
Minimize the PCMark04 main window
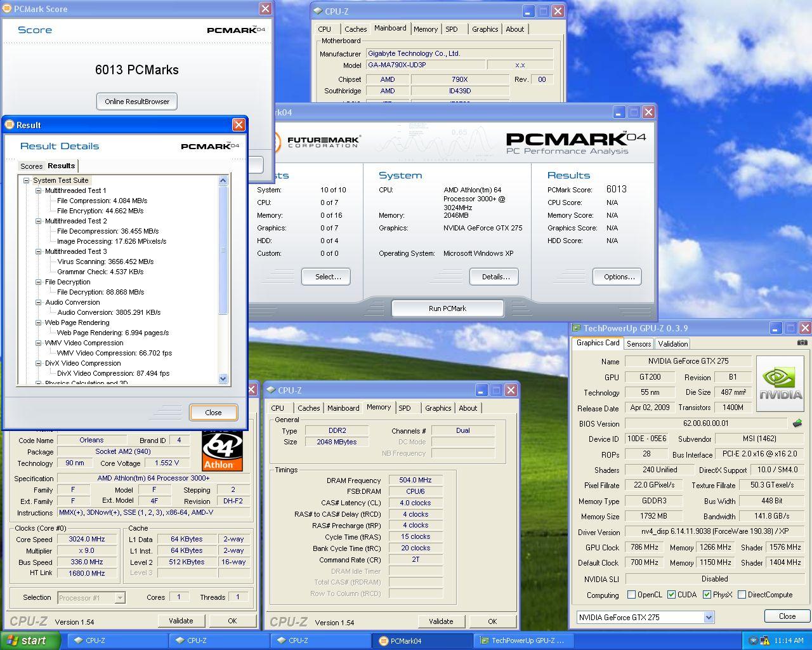[619, 112]
